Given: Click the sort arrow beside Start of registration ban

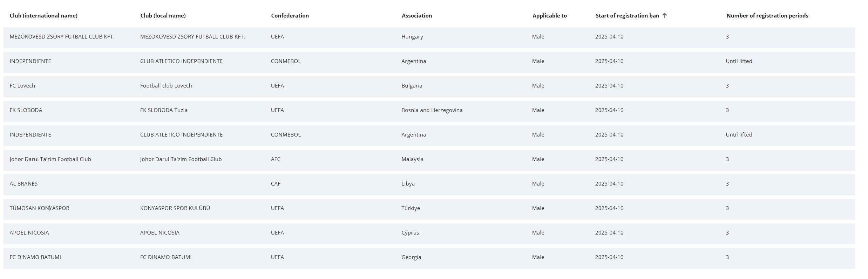Looking at the screenshot, I should click(664, 15).
